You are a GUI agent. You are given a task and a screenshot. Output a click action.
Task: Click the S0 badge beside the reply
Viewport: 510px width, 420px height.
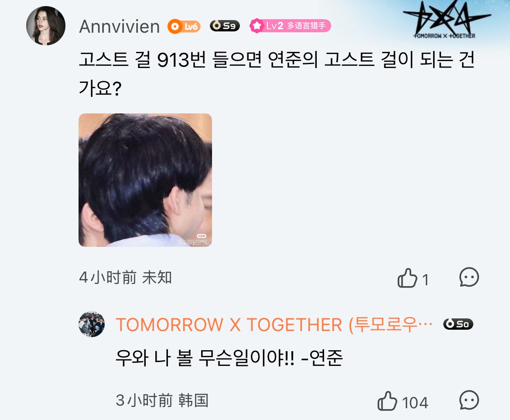pyautogui.click(x=458, y=324)
